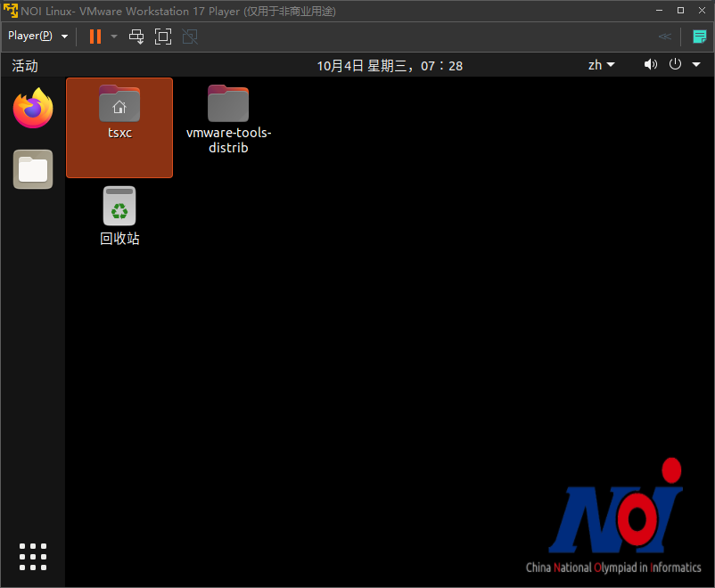Launch Firefox from the dock
Viewport: 715px width, 588px height.
[33, 109]
